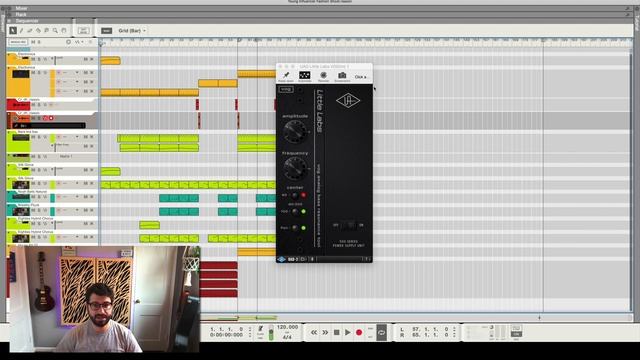The height and width of the screenshot is (360, 640).
Task: Click the UAD icon in plugin footer
Action: [281, 259]
